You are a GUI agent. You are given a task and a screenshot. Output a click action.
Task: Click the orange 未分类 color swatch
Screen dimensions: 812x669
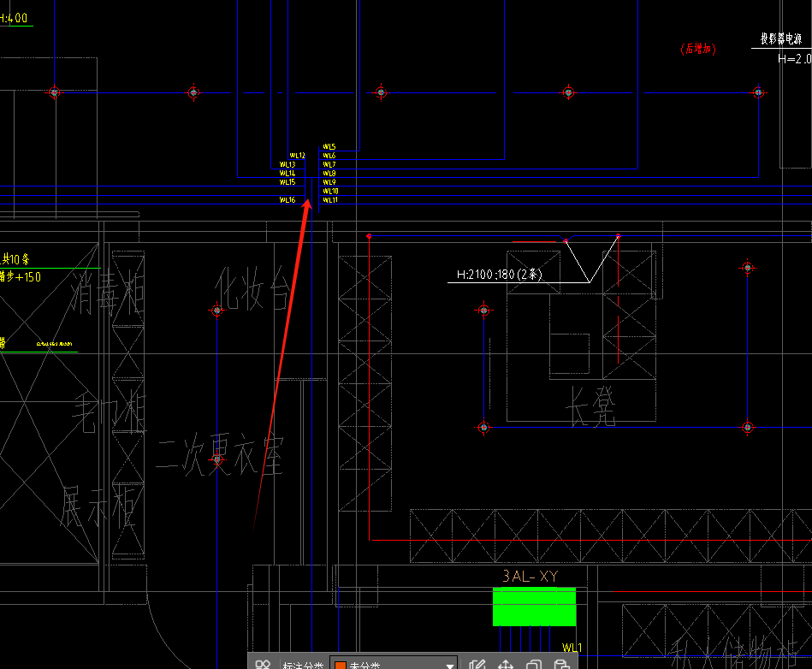(341, 665)
